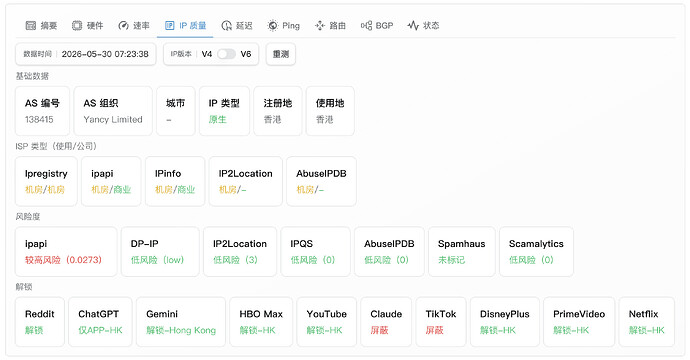The height and width of the screenshot is (360, 690).
Task: Click the status pulse icon (状态)
Action: 413,26
